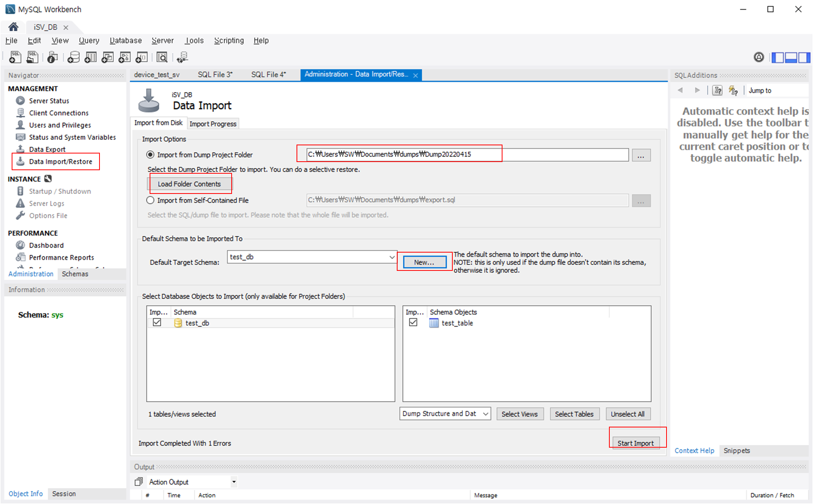The height and width of the screenshot is (504, 813).
Task: Open the Action Output dropdown
Action: tap(234, 482)
